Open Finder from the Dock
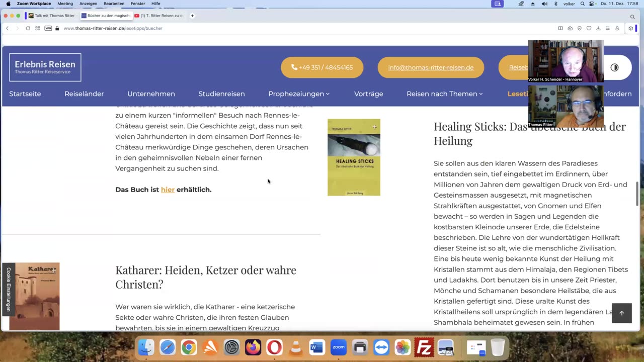 [x=146, y=347]
